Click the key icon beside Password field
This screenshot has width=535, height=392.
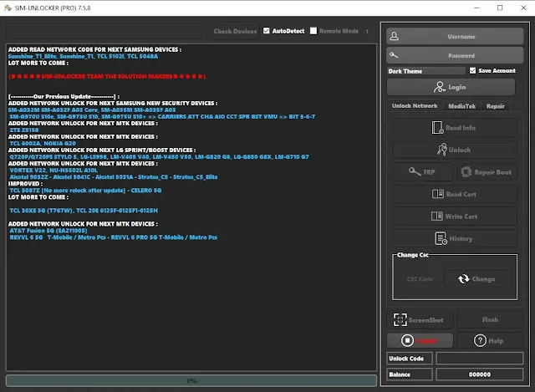394,55
